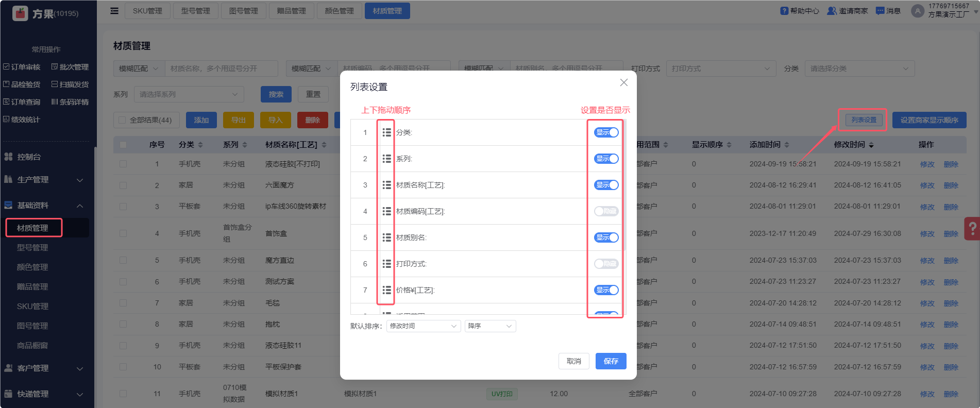Viewport: 980px width, 408px height.
Task: Check the 全部结果(44) checkbox
Action: pos(122,120)
